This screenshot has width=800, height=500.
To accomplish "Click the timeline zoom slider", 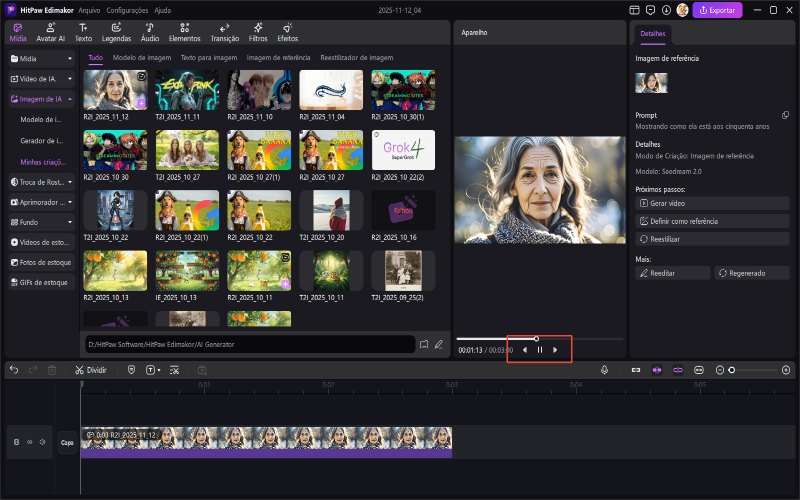I will [x=732, y=369].
